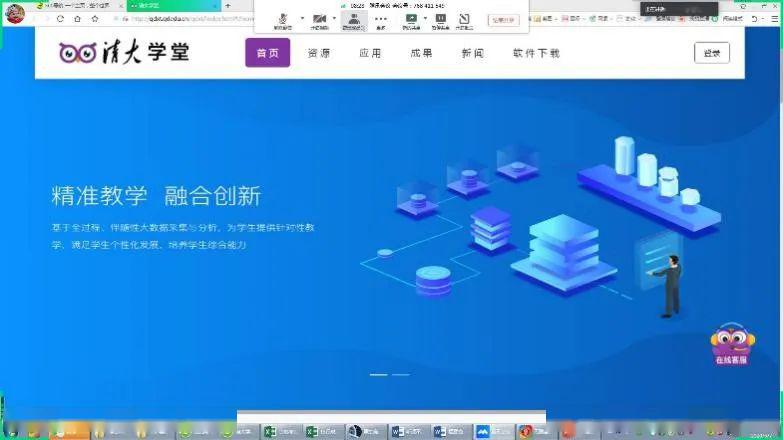Viewport: 783px width, 440px height.
Task: Click the 精准教学 融合创新 banner heading
Action: [156, 196]
